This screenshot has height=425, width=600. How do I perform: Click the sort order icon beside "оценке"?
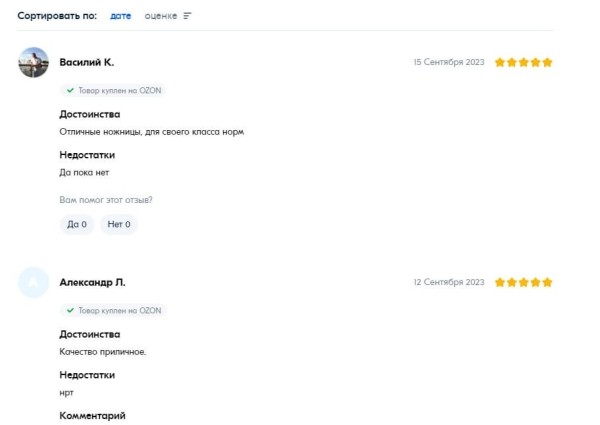pyautogui.click(x=187, y=16)
